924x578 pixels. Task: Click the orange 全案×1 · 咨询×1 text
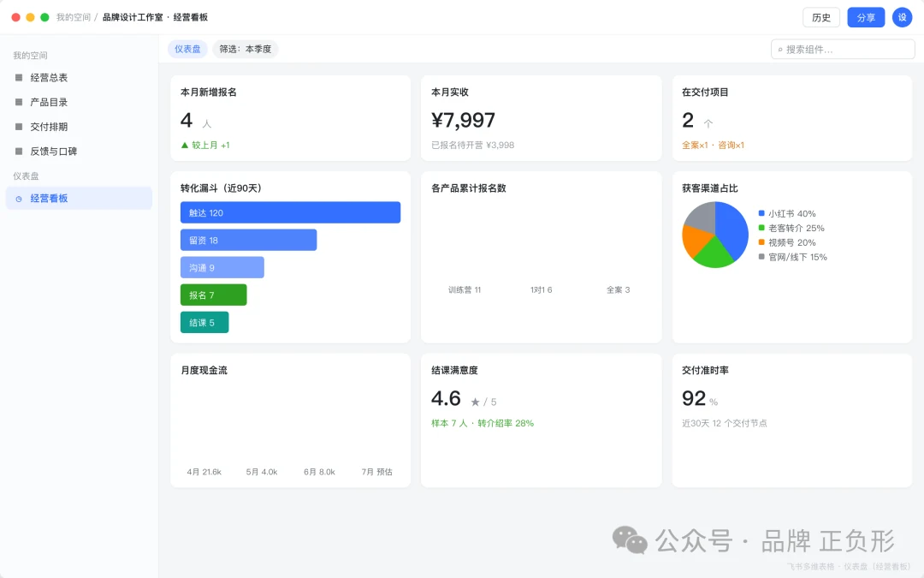click(713, 145)
